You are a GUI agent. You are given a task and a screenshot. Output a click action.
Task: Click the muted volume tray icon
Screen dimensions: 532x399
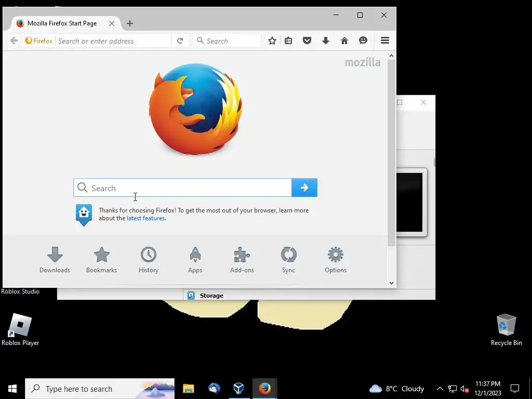coord(464,389)
